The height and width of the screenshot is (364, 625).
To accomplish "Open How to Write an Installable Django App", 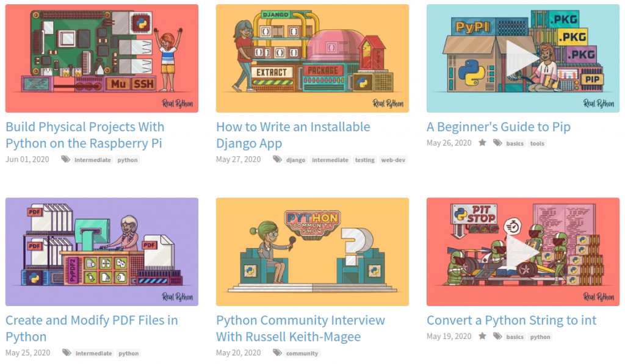I will pos(293,135).
